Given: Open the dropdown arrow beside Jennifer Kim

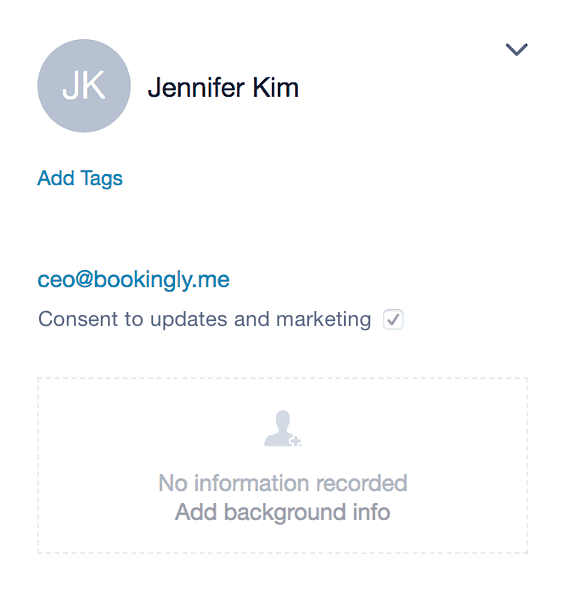Looking at the screenshot, I should [x=516, y=49].
